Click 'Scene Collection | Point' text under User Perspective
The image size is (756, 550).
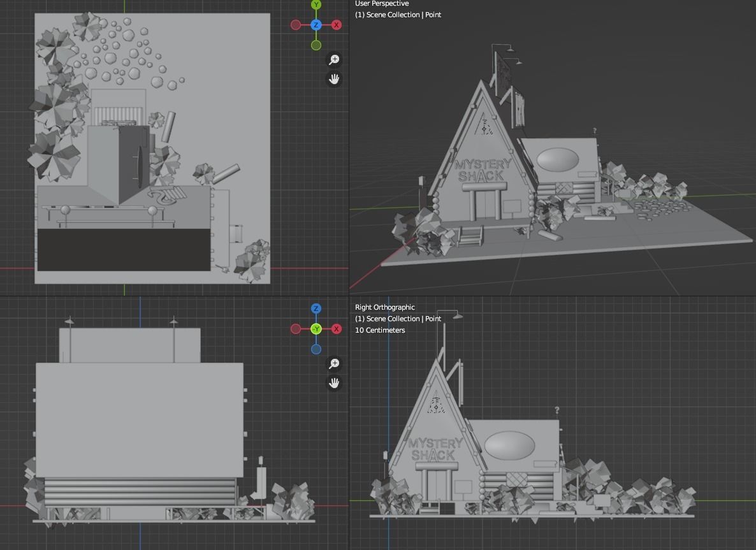click(403, 15)
